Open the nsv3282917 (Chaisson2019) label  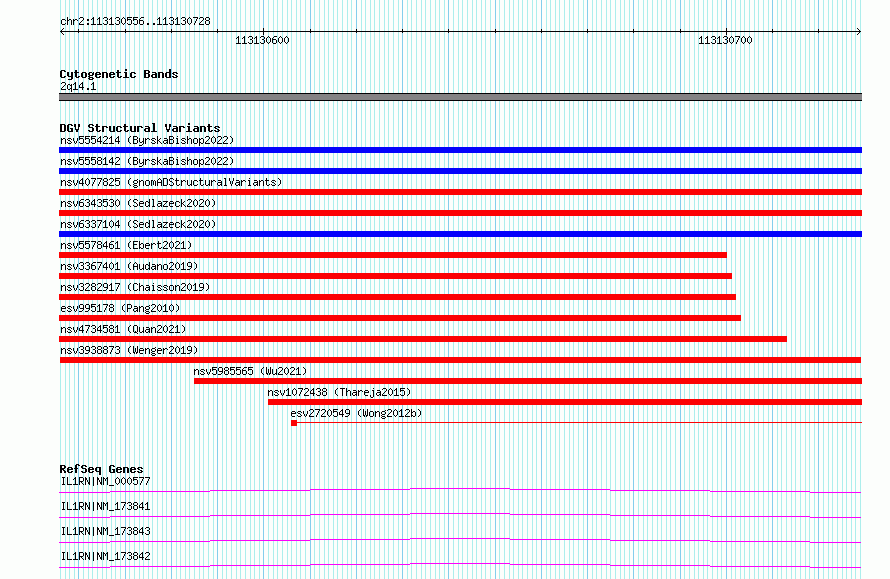tap(135, 287)
